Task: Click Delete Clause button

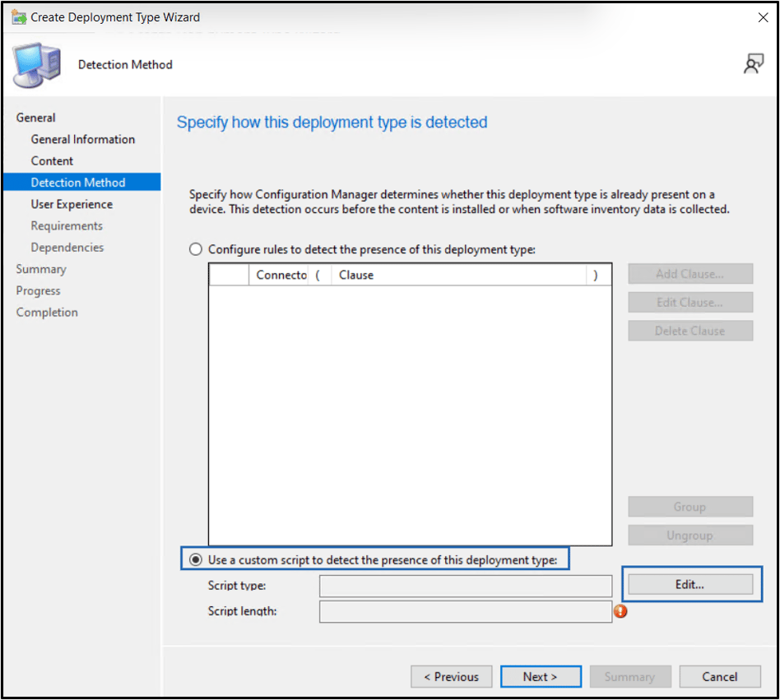Action: (690, 331)
